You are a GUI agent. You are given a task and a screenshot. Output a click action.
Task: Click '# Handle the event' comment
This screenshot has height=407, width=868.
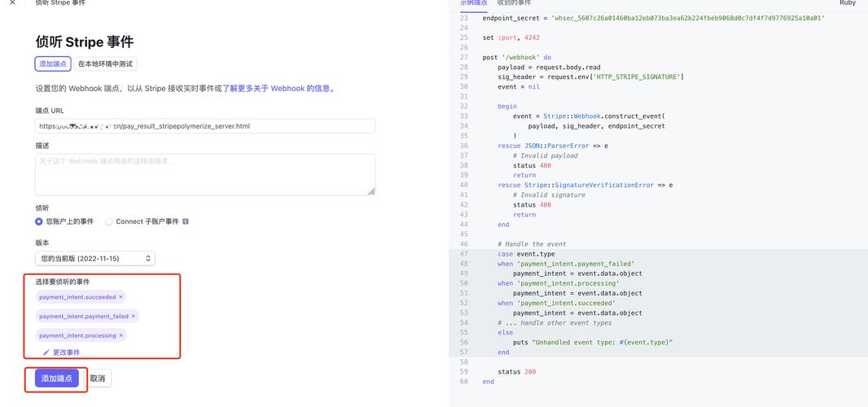532,244
